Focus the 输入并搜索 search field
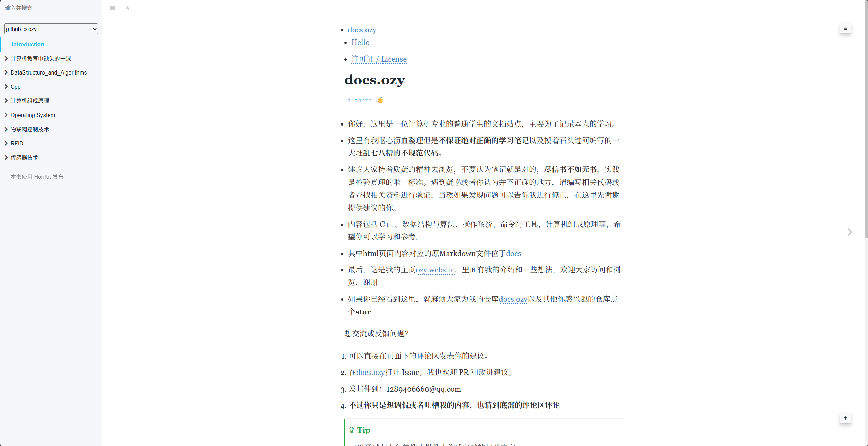The height and width of the screenshot is (446, 868). pos(51,8)
